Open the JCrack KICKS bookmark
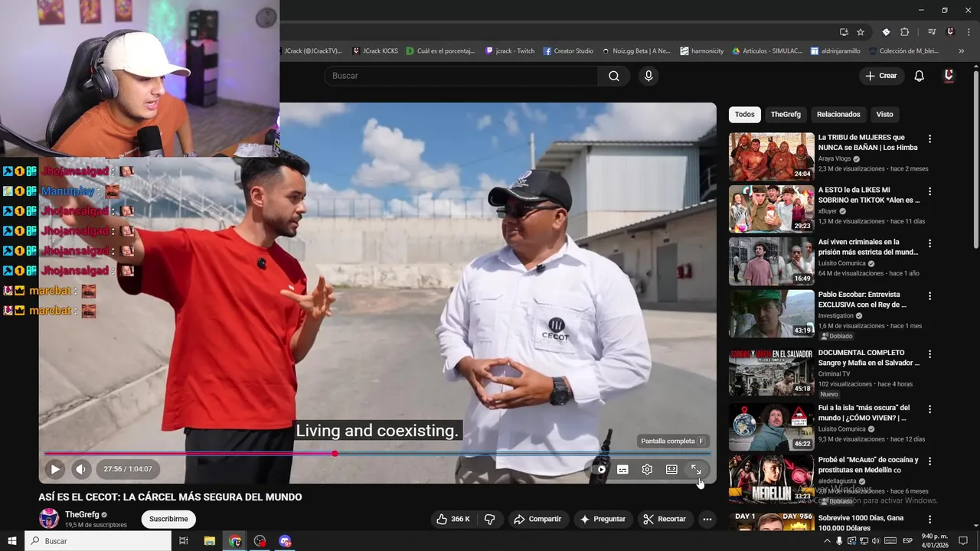The width and height of the screenshot is (980, 551). point(375,51)
